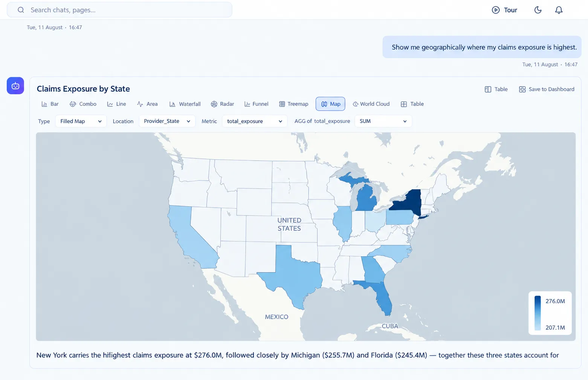Click the UNITED STATES map label

[x=289, y=224]
